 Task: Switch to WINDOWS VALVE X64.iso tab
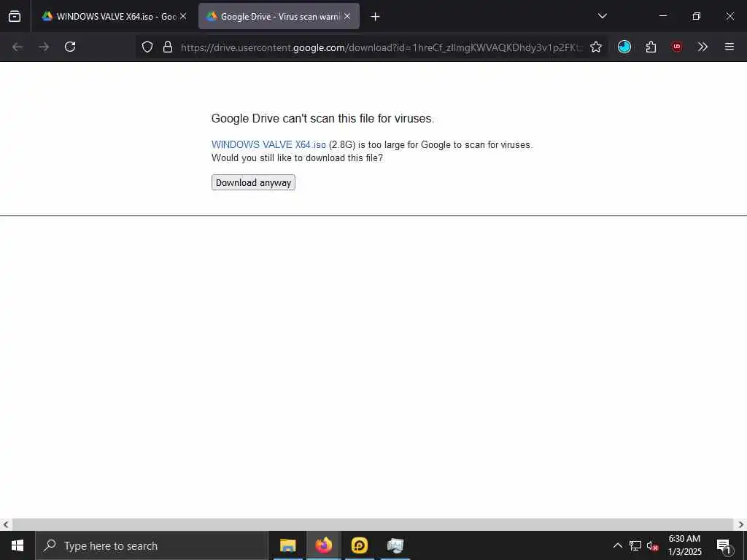pos(114,16)
